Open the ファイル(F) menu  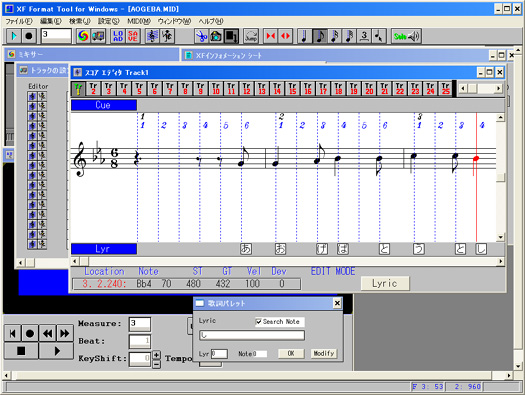point(19,21)
